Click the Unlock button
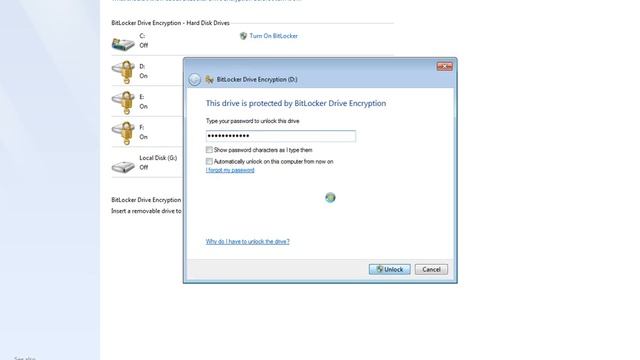The width and height of the screenshot is (640, 360). click(390, 269)
